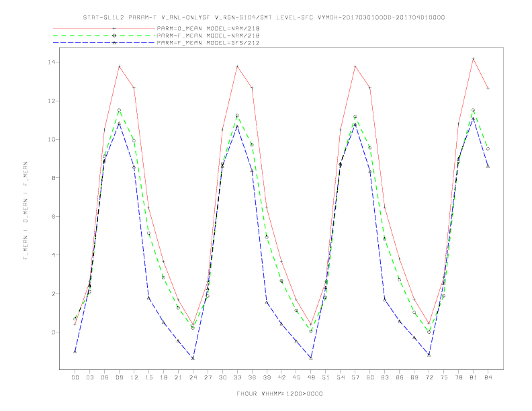Click x-axis tick label 75

point(444,377)
